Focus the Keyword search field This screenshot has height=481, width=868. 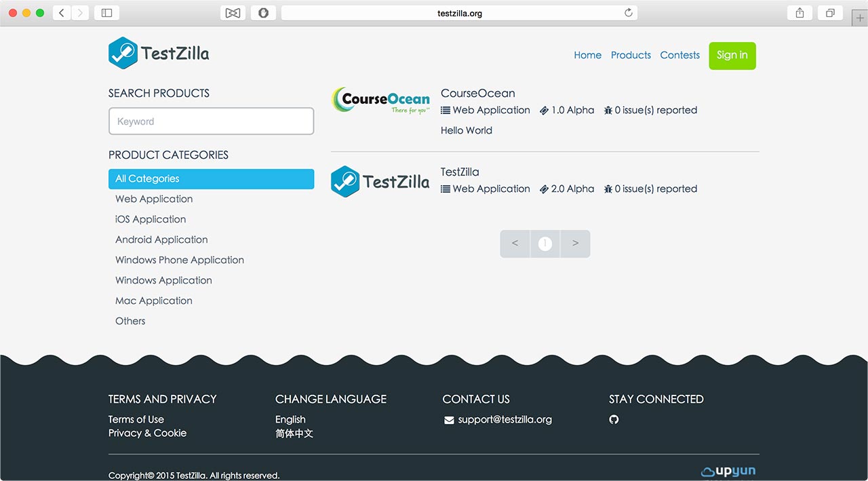[x=211, y=121]
